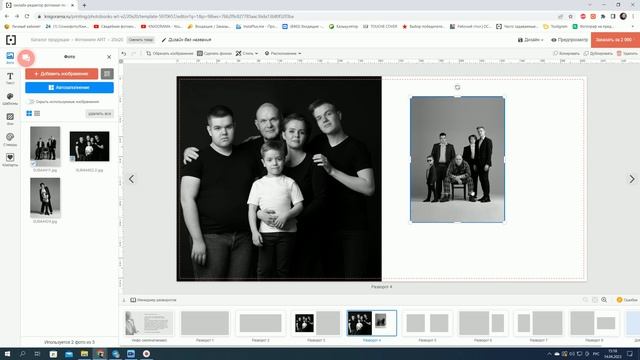640x360 pixels.
Task: Click the Preview button with eye icon
Action: tap(569, 40)
